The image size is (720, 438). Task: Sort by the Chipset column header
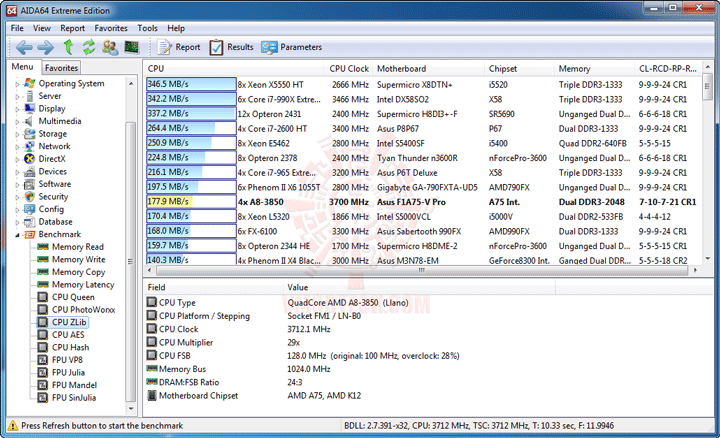(520, 68)
